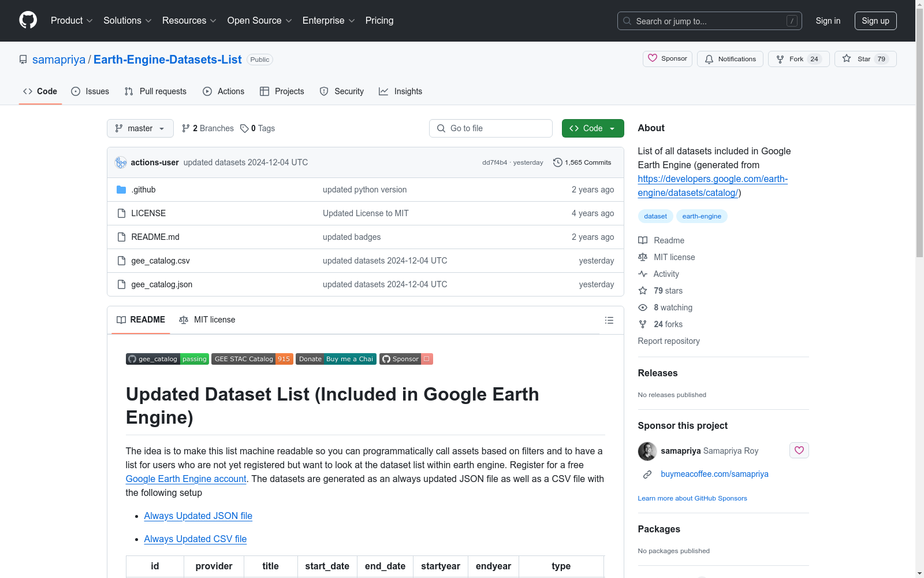924x578 pixels.
Task: Click the GEE STAC Catalog badge
Action: click(x=252, y=359)
